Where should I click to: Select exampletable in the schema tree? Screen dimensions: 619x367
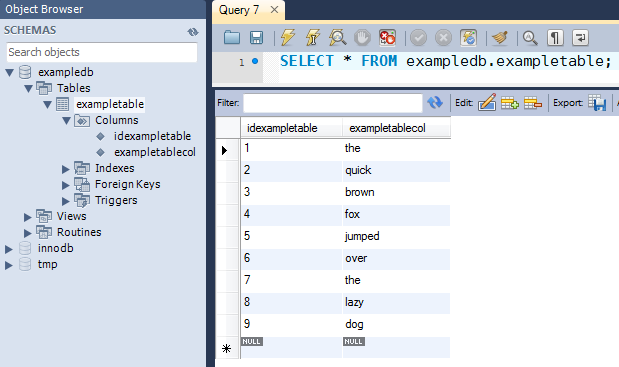click(110, 104)
